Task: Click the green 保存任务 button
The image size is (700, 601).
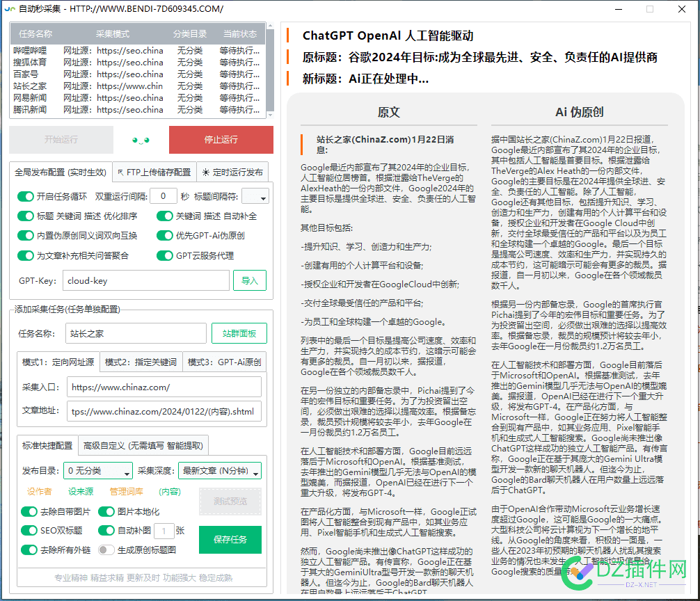Action: 230,539
